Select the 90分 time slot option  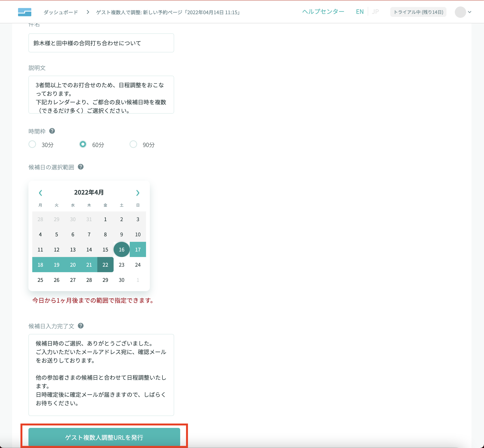[x=133, y=144]
